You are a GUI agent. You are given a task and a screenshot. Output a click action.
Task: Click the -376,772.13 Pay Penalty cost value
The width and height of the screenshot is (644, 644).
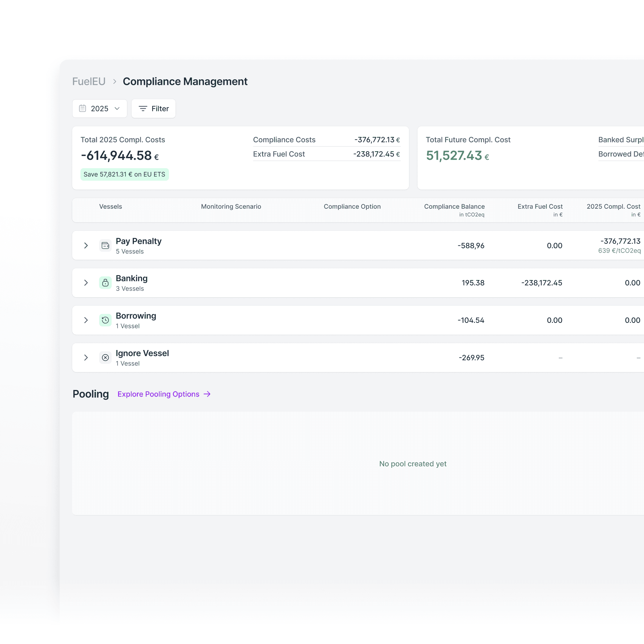(x=620, y=241)
